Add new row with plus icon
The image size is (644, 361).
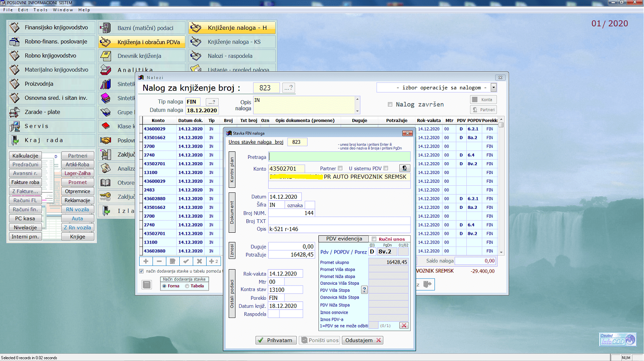point(146,261)
